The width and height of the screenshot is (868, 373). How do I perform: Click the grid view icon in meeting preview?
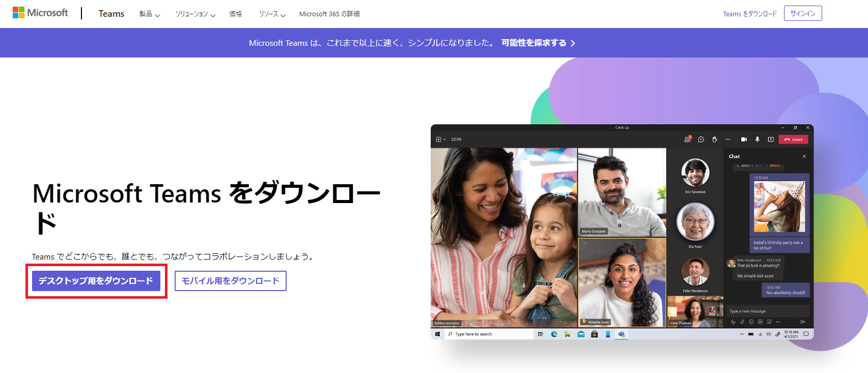click(x=439, y=139)
